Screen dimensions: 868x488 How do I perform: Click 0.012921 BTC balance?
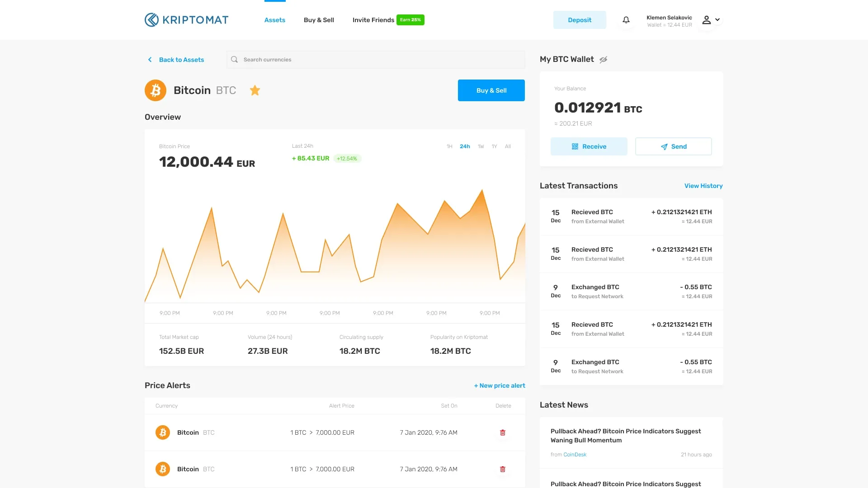598,108
